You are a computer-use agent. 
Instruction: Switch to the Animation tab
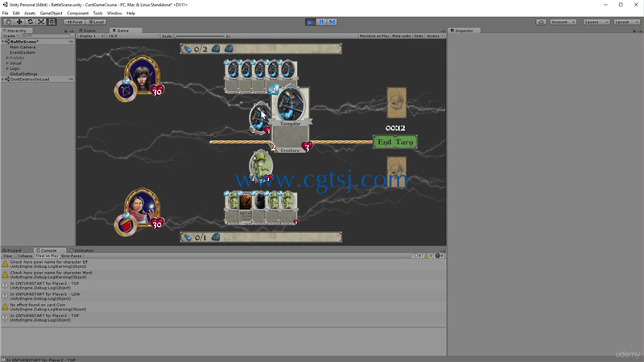82,250
